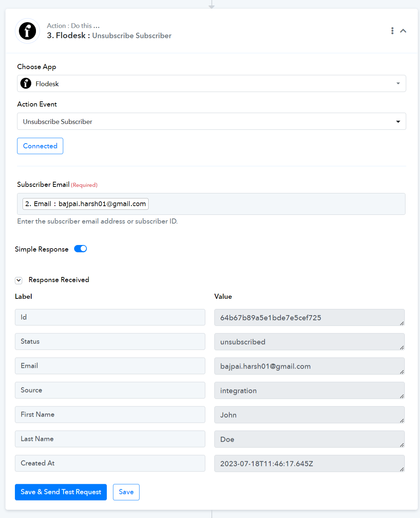Click the resize handle on Status value
This screenshot has width=420, height=518.
click(x=402, y=348)
